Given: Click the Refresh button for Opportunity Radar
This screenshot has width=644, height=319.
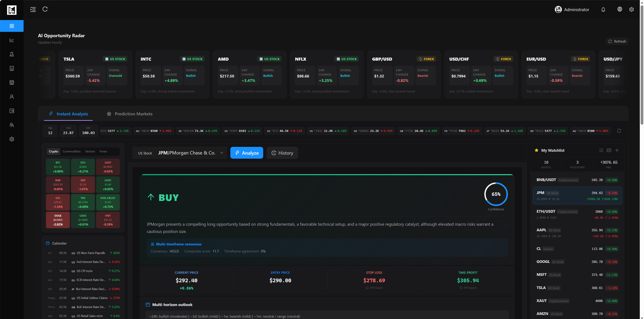Looking at the screenshot, I should pyautogui.click(x=617, y=41).
